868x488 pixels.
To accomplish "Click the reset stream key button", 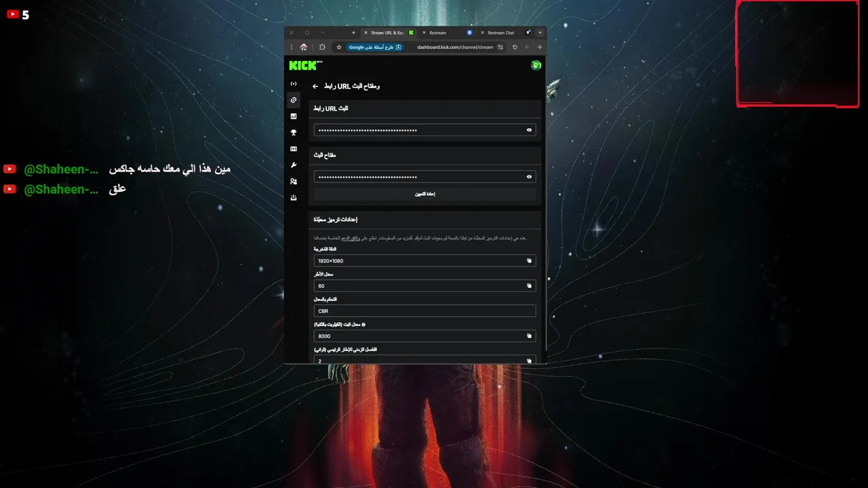I will pyautogui.click(x=425, y=194).
